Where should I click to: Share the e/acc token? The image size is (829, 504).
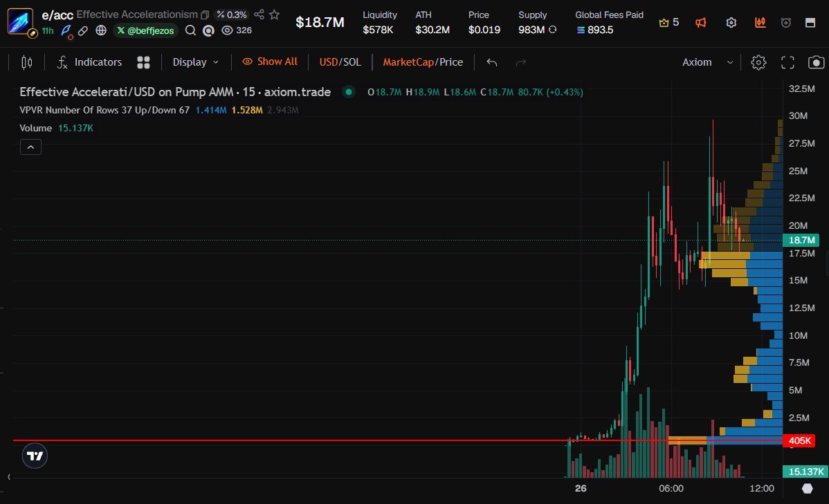(259, 15)
